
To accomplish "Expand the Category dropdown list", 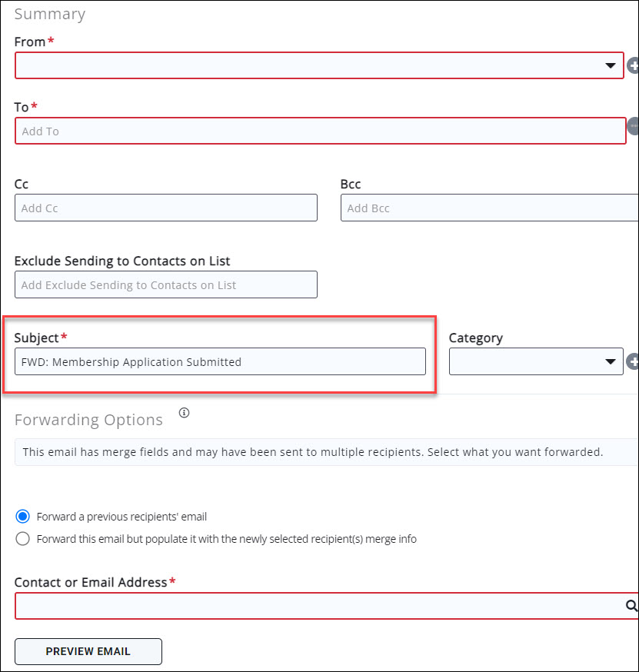I will [536, 361].
